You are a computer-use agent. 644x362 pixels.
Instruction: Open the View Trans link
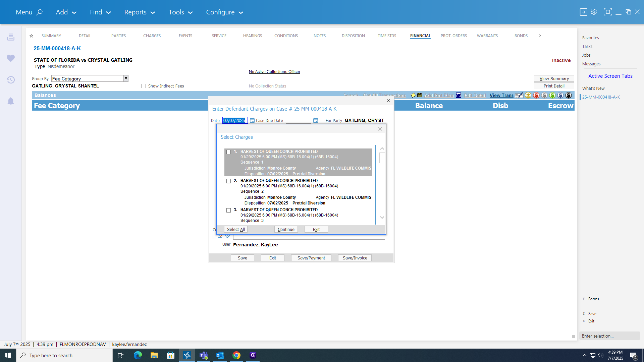pyautogui.click(x=501, y=96)
